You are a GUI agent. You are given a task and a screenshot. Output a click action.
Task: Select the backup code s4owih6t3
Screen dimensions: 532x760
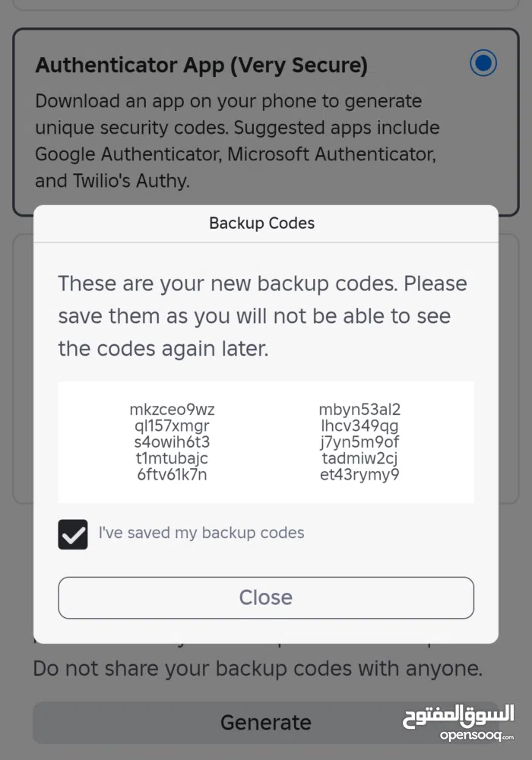click(172, 442)
